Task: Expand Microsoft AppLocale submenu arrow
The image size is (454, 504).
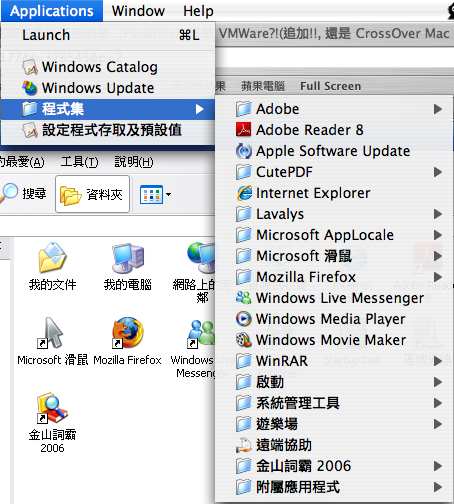Action: (438, 235)
